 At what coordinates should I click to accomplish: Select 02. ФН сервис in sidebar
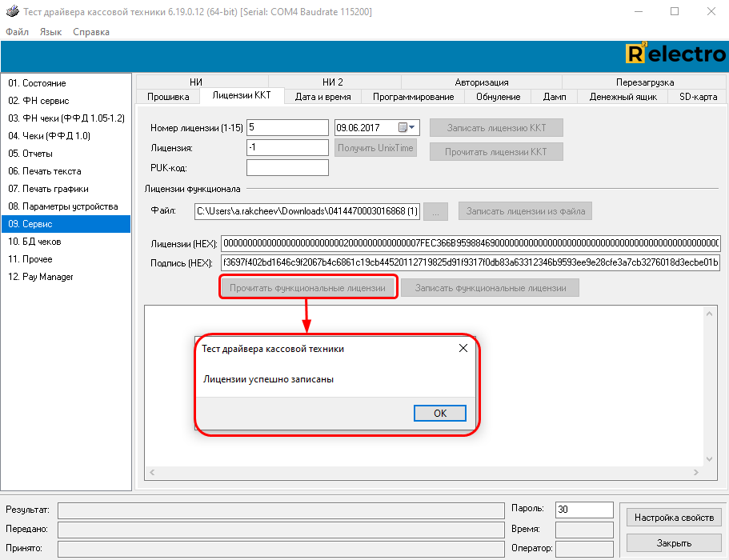pos(38,101)
